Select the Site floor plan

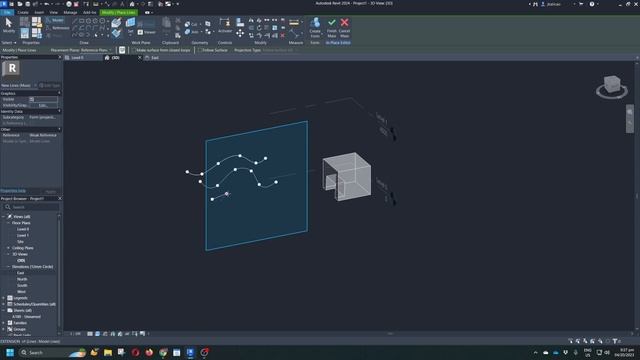tap(20, 242)
